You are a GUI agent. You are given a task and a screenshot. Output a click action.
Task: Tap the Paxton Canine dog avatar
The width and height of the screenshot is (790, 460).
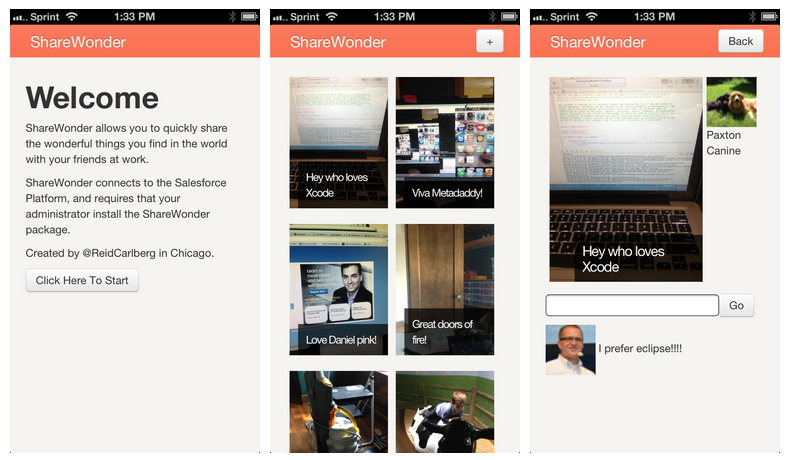click(731, 102)
